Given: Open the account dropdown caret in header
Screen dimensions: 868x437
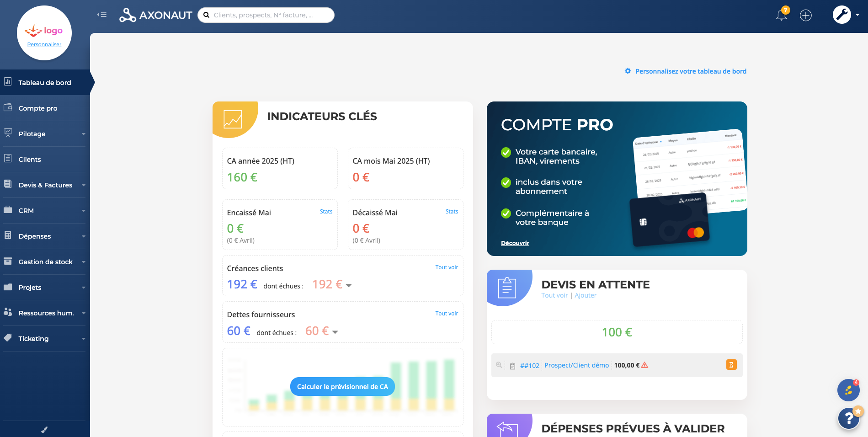Looking at the screenshot, I should point(857,15).
